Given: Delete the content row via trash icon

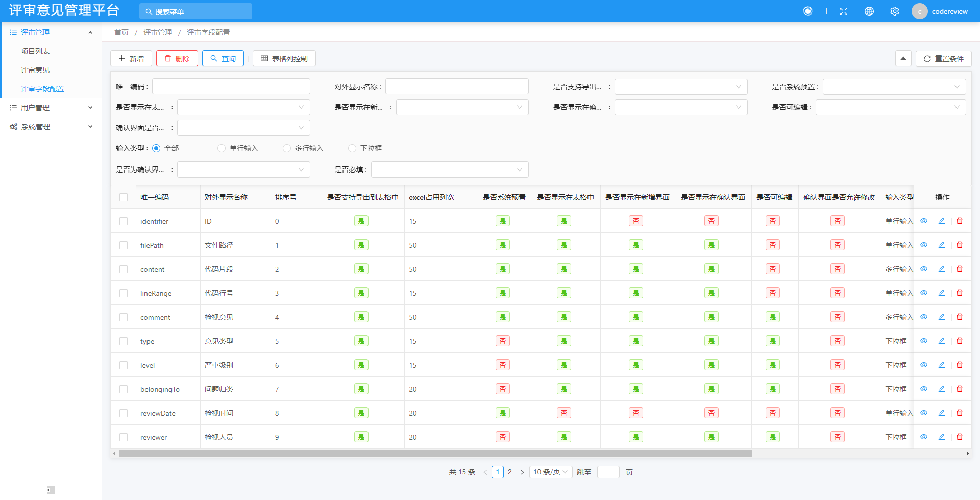Looking at the screenshot, I should pos(960,269).
